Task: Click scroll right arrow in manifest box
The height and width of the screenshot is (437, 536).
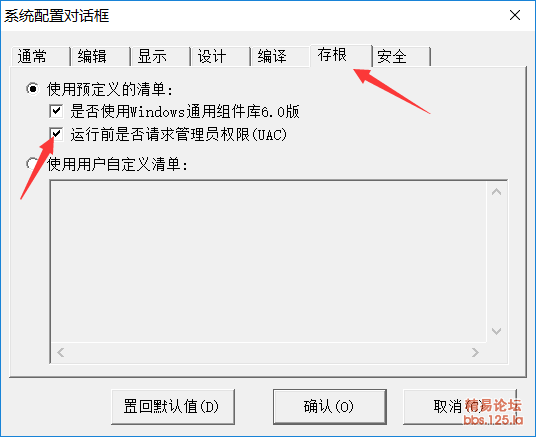Action: click(x=475, y=352)
